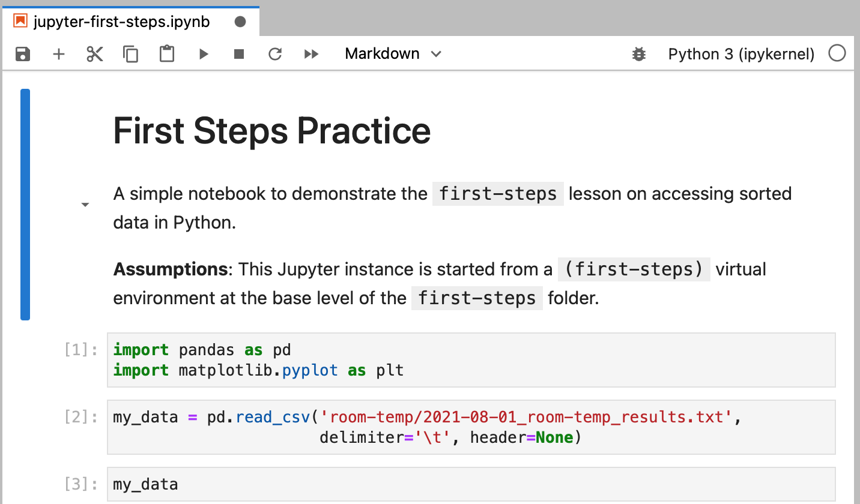
Task: Insert a new cell with the plus icon
Action: pos(58,54)
